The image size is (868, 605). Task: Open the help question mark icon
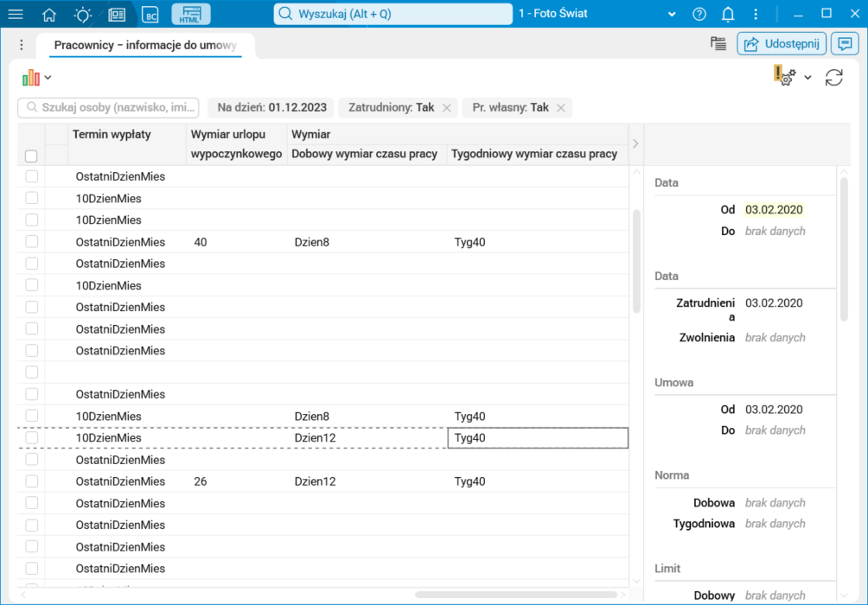click(699, 14)
